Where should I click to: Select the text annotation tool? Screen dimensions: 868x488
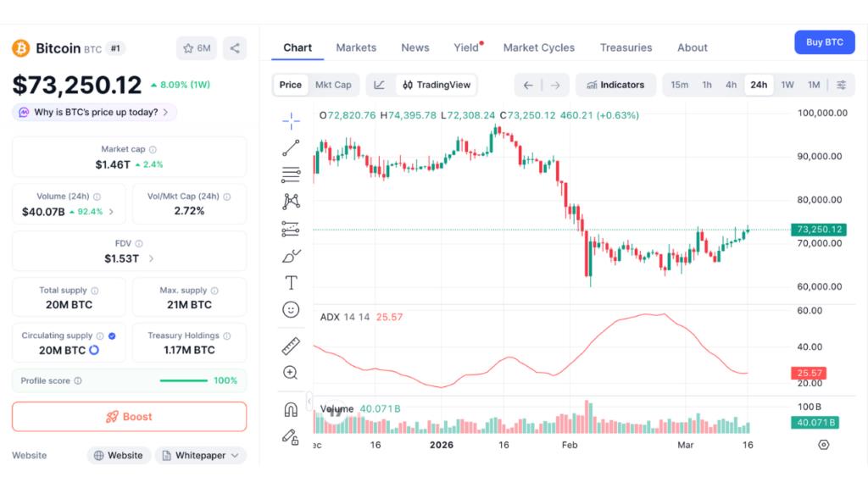pyautogui.click(x=291, y=283)
